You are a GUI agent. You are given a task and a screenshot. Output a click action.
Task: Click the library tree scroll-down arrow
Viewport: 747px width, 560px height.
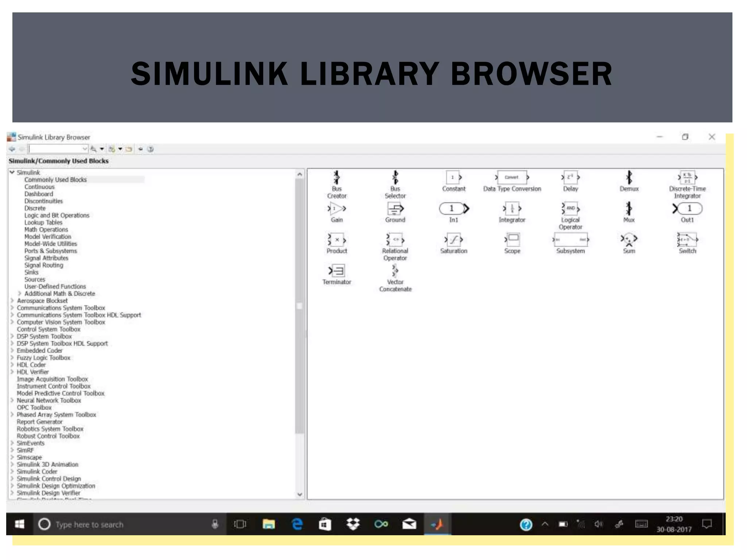300,494
